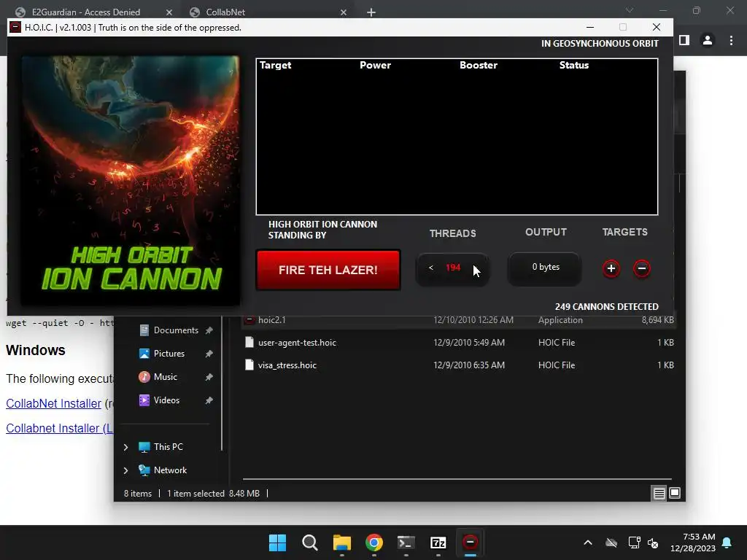Click the 1 item selected 8.48 MB status
Viewport: 747px width, 560px height.
pyautogui.click(x=213, y=494)
